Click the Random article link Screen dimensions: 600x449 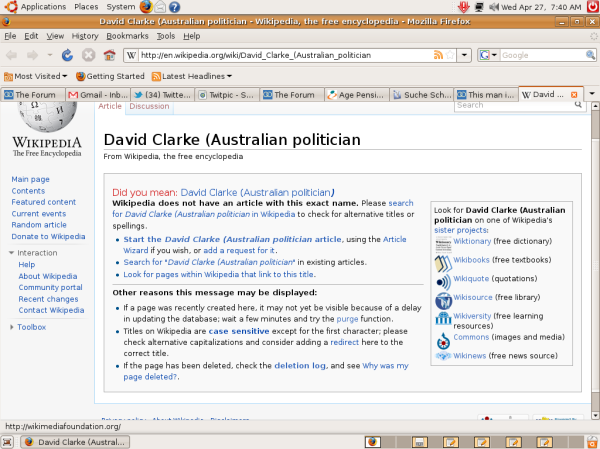pos(39,225)
